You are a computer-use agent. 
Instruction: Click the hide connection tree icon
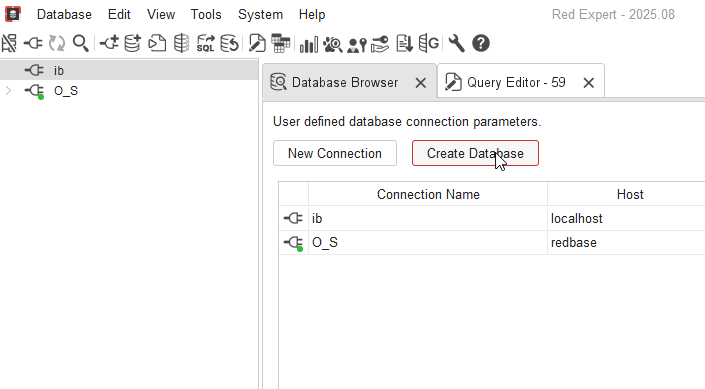9,44
